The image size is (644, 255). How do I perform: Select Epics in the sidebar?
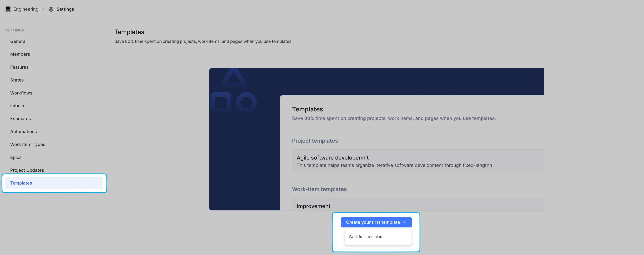pyautogui.click(x=16, y=157)
